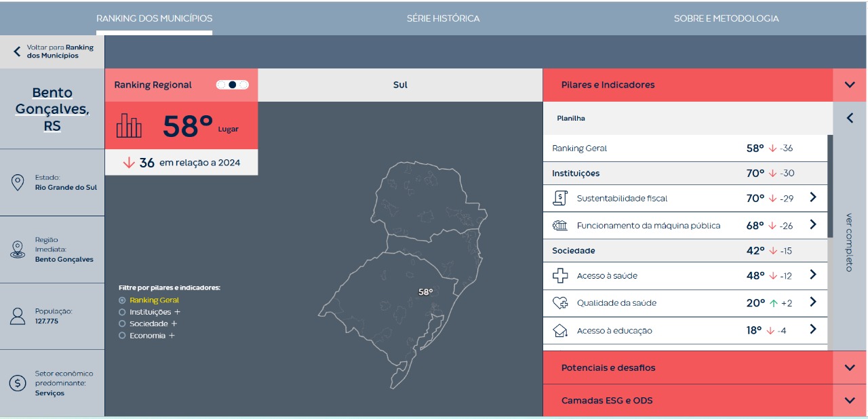Toggle the Ranking Regional switch
868x419 pixels.
click(233, 85)
